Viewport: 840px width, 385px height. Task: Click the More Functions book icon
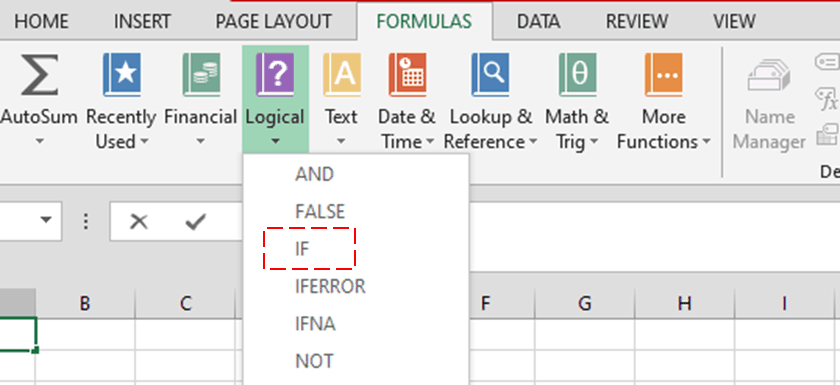[x=663, y=75]
